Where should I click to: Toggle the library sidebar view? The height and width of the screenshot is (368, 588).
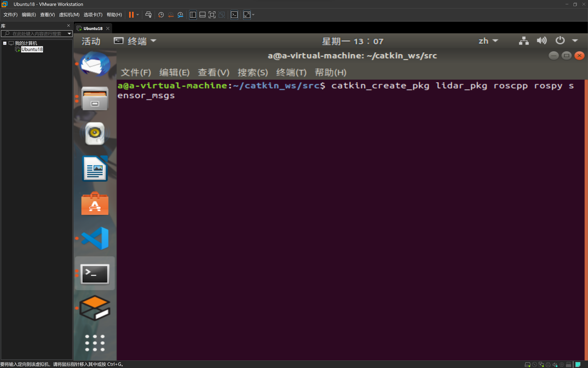[193, 15]
